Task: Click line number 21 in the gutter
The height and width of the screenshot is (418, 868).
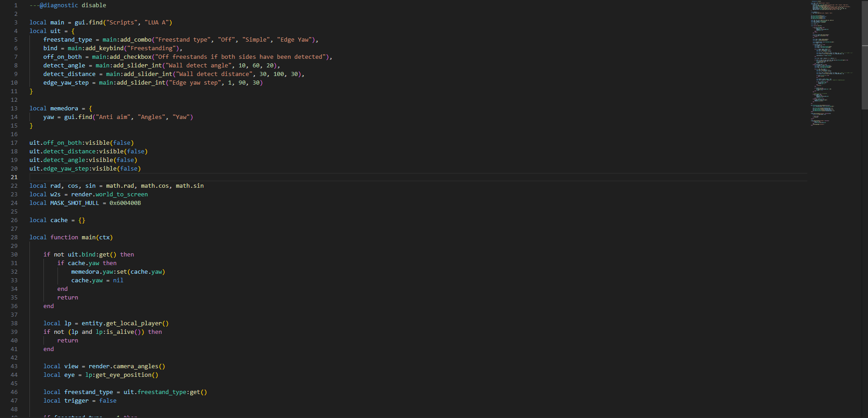Action: (x=14, y=177)
